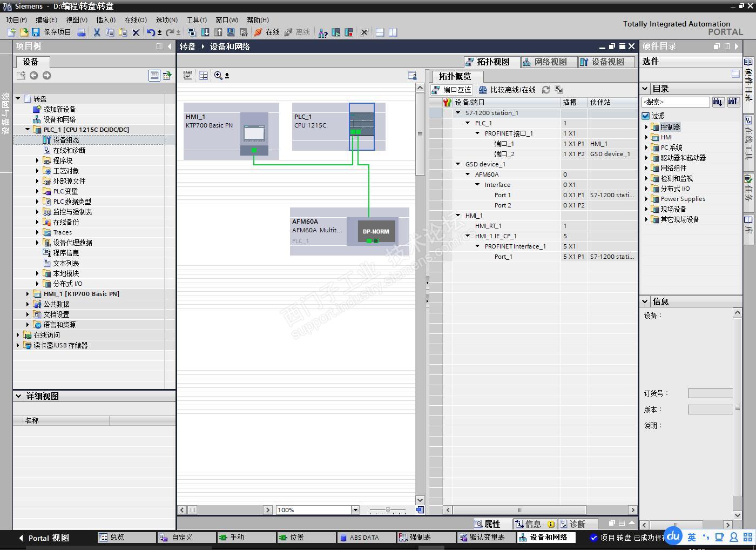Click the zoom magnifier in topology toolbar
Screen dimensions: 756x550
point(218,76)
